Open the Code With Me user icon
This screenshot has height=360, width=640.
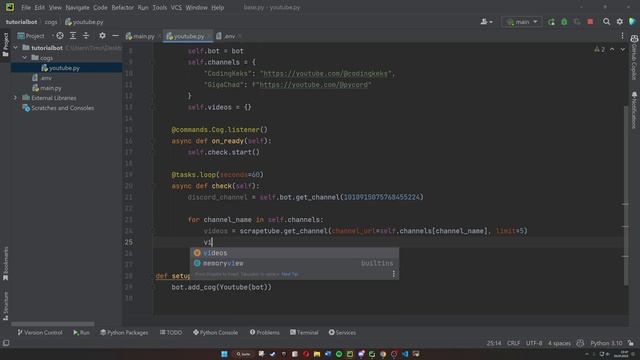point(486,22)
